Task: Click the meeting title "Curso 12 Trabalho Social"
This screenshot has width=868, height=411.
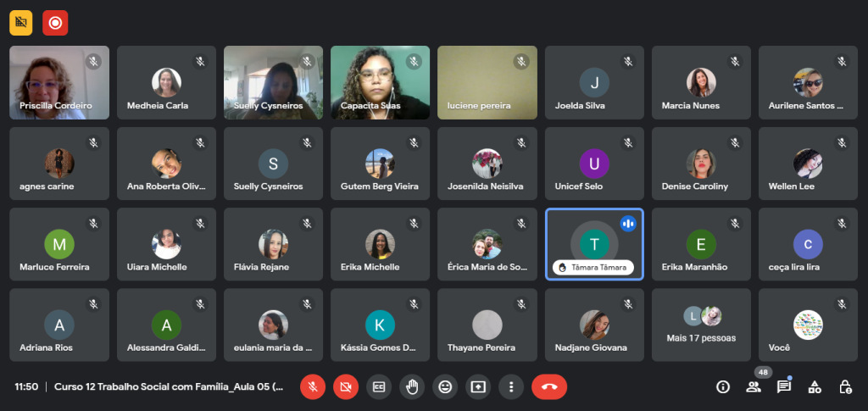Action: 169,386
